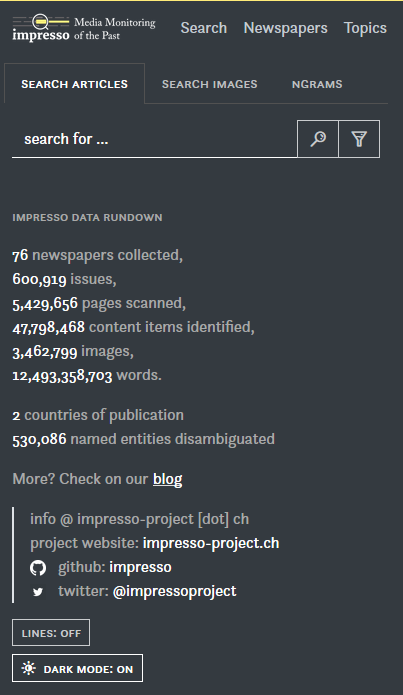Select the Search Articles tab
The width and height of the screenshot is (403, 695).
pos(74,84)
